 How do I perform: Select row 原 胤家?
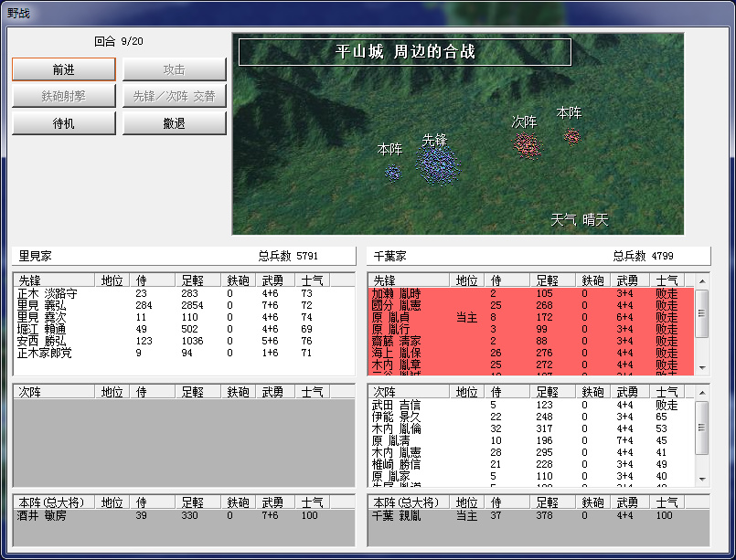[x=531, y=476]
